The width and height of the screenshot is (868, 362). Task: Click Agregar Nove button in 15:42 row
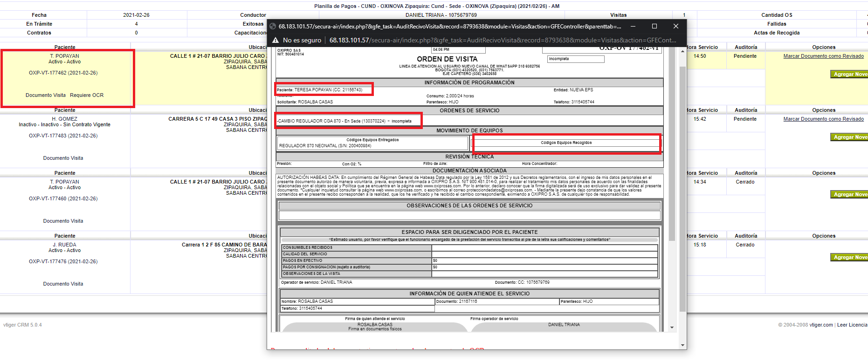click(x=849, y=137)
